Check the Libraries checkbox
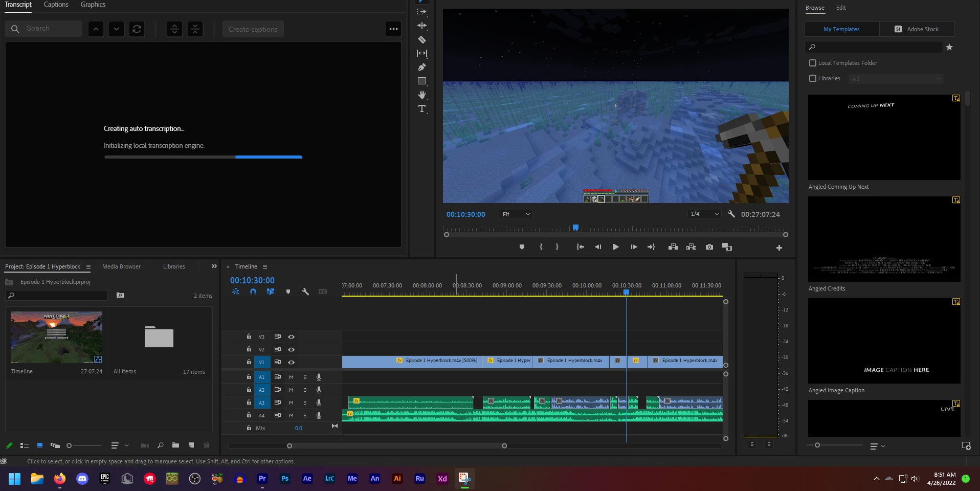The image size is (980, 491). click(x=813, y=78)
